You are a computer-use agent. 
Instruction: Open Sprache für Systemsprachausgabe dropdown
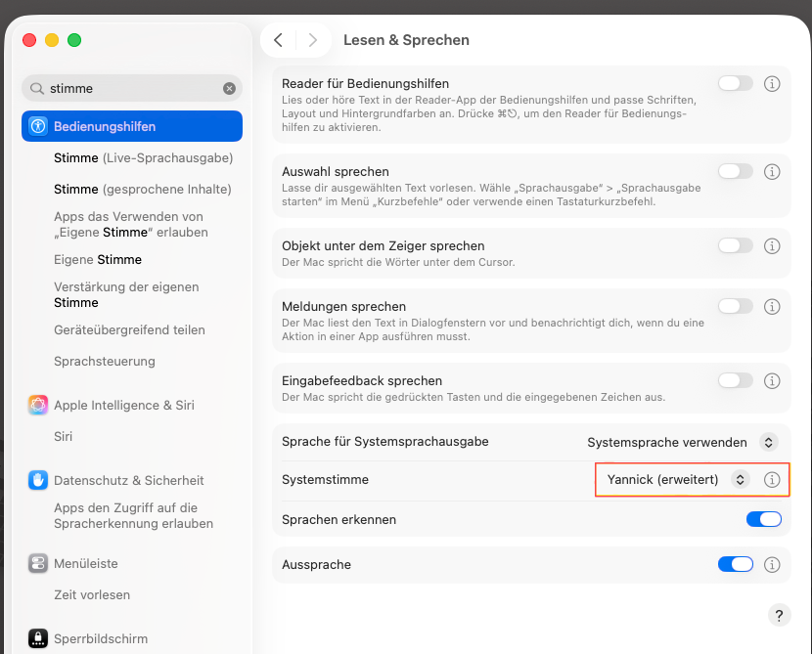pyautogui.click(x=682, y=442)
